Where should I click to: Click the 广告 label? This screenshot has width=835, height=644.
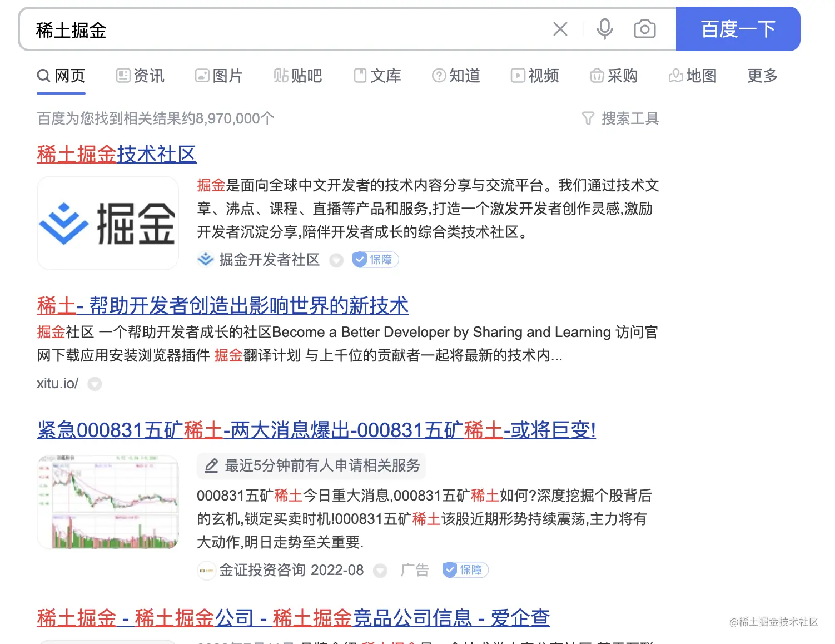(x=415, y=570)
